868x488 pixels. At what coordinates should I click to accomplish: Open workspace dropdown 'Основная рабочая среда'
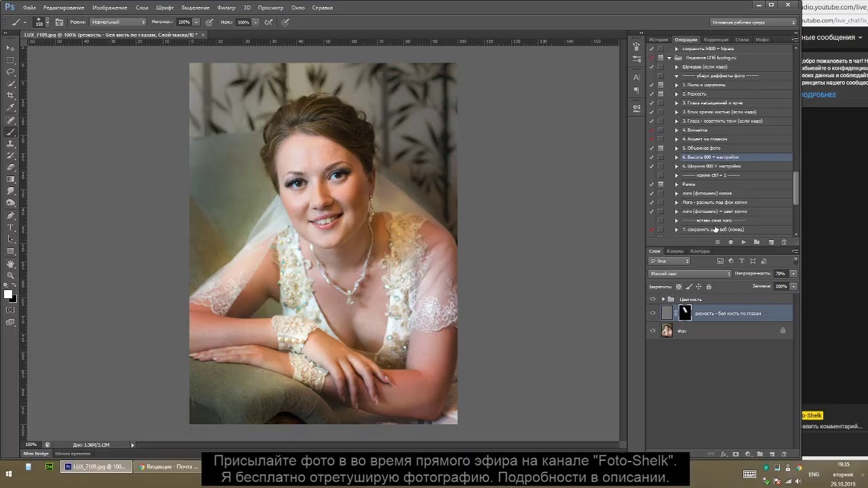(753, 22)
